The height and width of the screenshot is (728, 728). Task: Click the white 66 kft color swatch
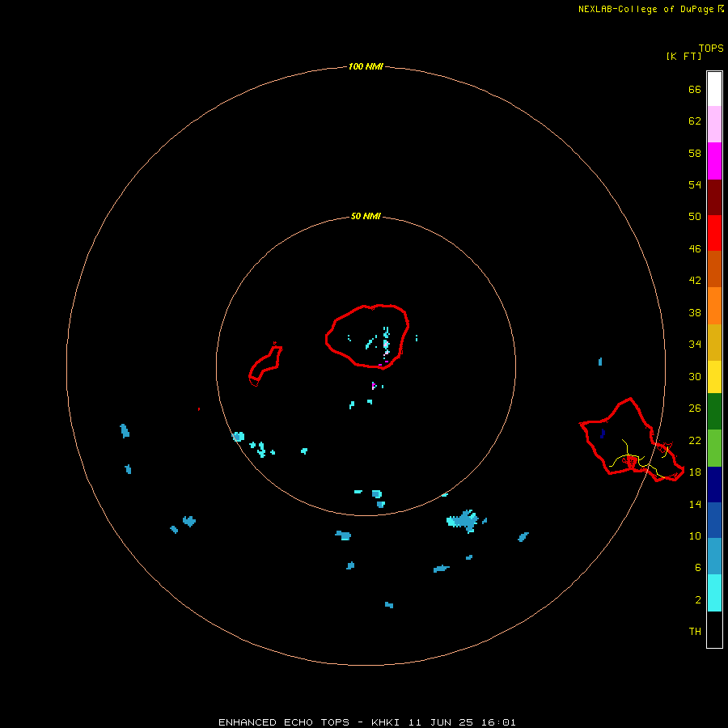(x=714, y=89)
